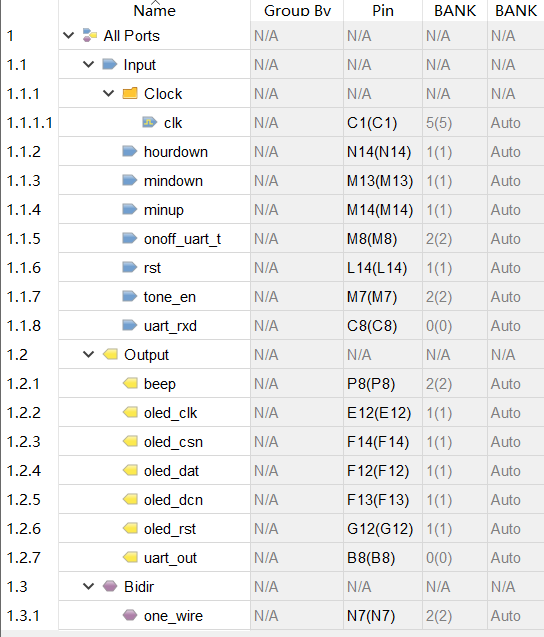544x637 pixels.
Task: Edit the pin cell C1(C1) for clk
Action: (383, 122)
